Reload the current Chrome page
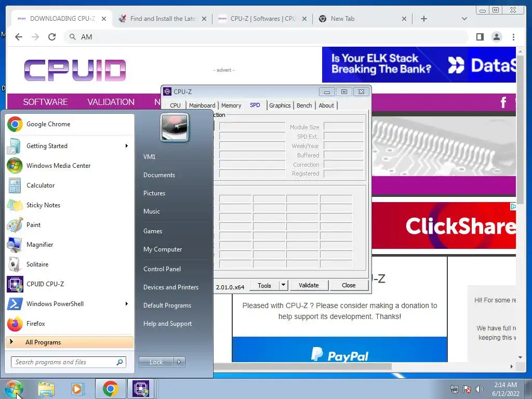 pyautogui.click(x=52, y=37)
